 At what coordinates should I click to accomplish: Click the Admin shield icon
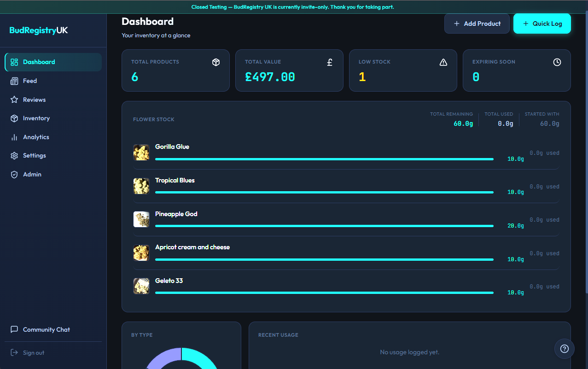pyautogui.click(x=14, y=174)
